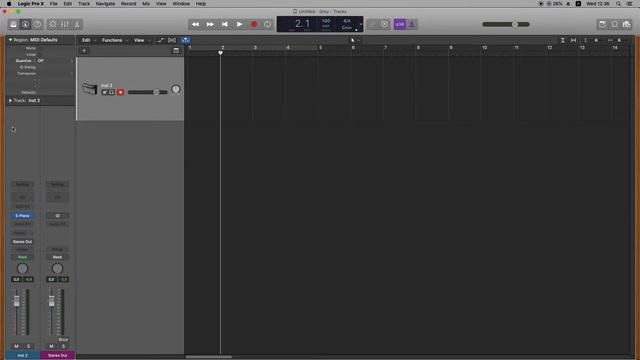Viewport: 640px width, 360px height.
Task: Open the Window menu
Action: [x=181, y=4]
